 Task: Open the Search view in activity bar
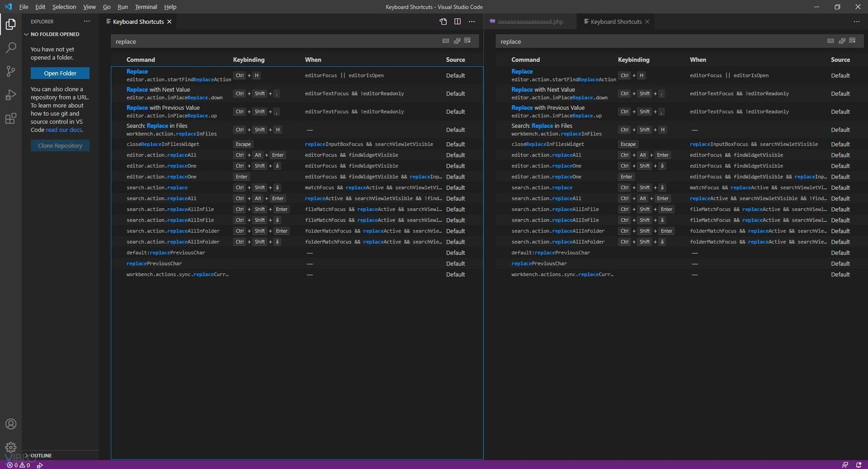click(11, 48)
